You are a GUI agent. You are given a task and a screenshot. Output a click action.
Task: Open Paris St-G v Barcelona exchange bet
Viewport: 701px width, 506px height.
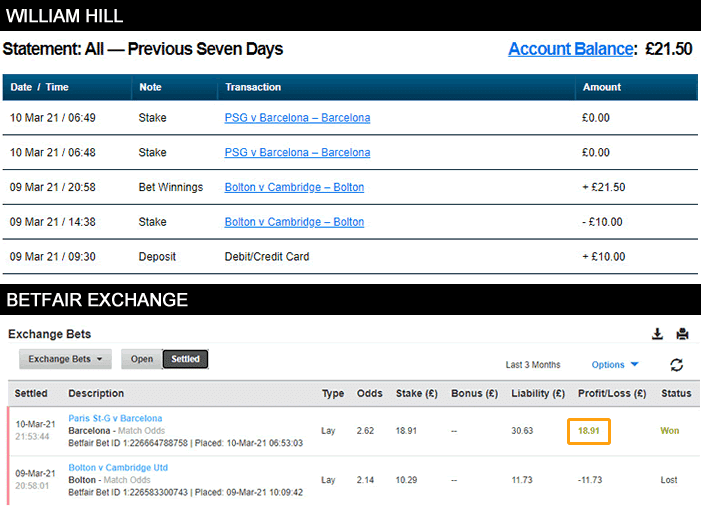[x=115, y=419]
